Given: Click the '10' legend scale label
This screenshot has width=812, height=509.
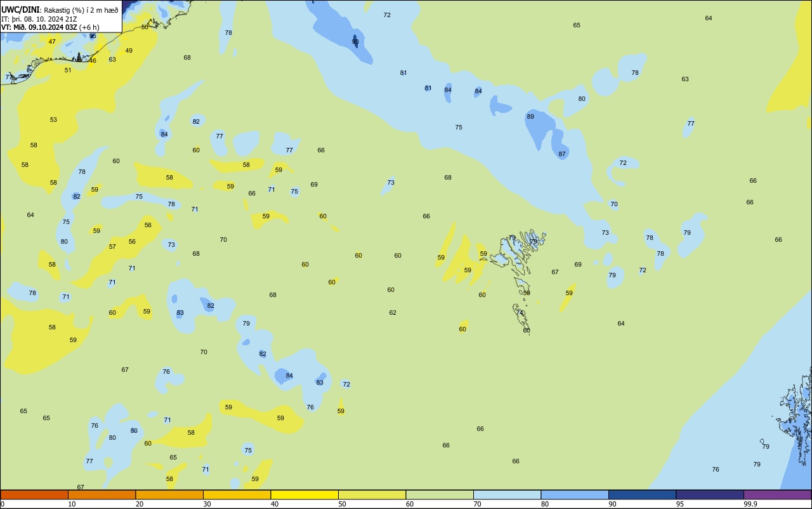Looking at the screenshot, I should pos(72,504).
